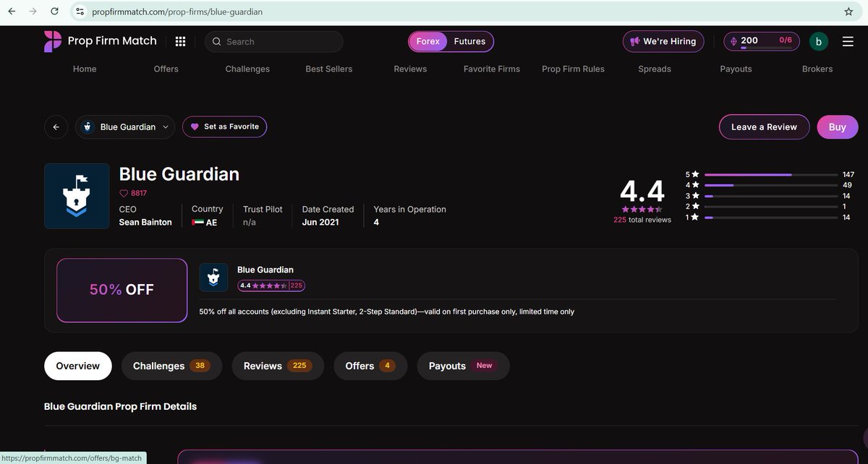Select the Payouts New tab

pos(464,366)
